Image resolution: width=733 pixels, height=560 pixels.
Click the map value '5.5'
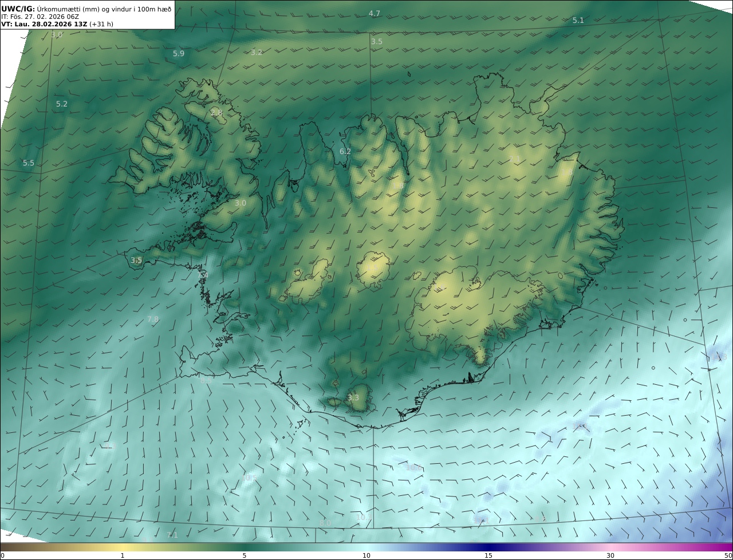click(x=29, y=163)
